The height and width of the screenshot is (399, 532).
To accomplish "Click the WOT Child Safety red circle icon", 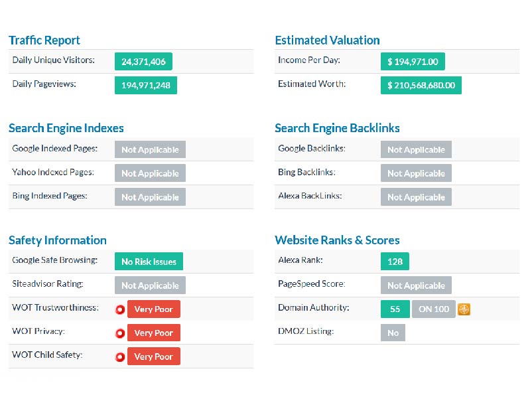I will click(120, 357).
